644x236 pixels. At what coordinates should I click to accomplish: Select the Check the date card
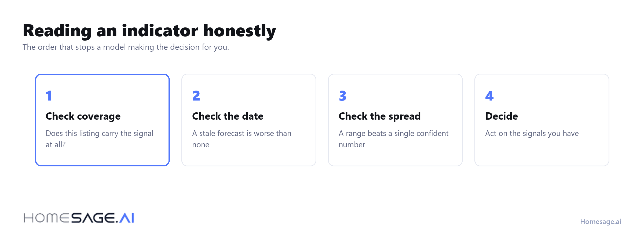249,120
